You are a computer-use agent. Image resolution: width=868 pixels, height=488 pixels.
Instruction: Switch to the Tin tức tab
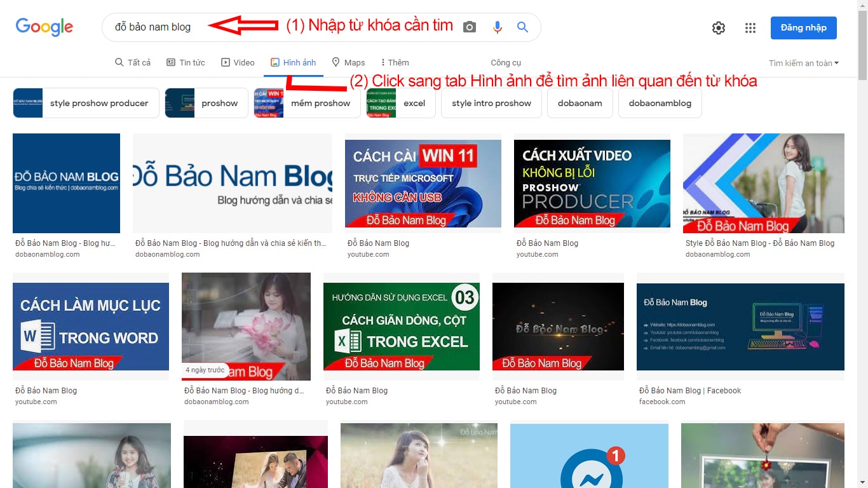(x=186, y=62)
